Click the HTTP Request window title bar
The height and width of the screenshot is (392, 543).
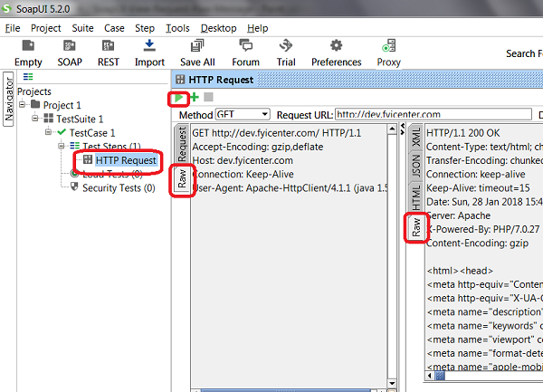pyautogui.click(x=357, y=80)
